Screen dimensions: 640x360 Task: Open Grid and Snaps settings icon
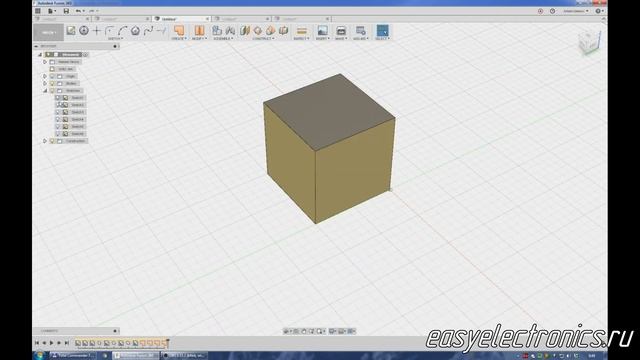342,331
